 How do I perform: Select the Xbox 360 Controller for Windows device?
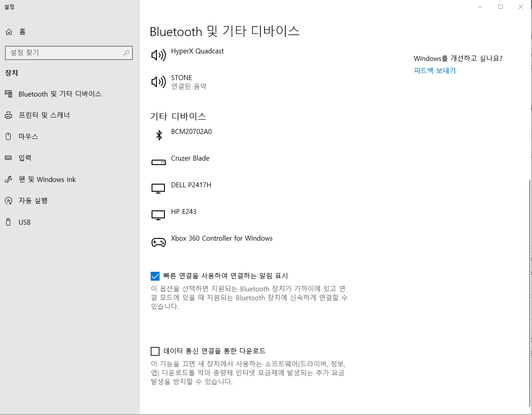pos(221,238)
